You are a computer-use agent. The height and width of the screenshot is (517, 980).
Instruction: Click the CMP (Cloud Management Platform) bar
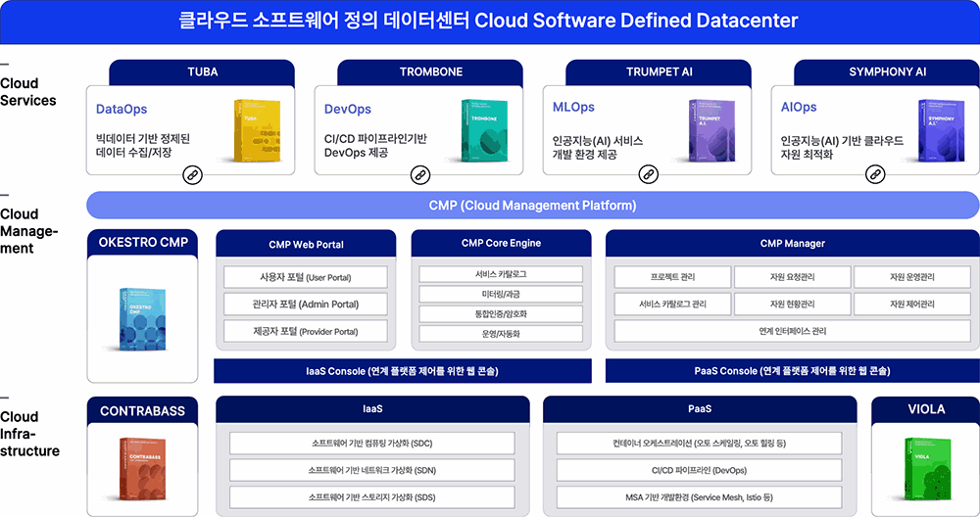coord(532,206)
